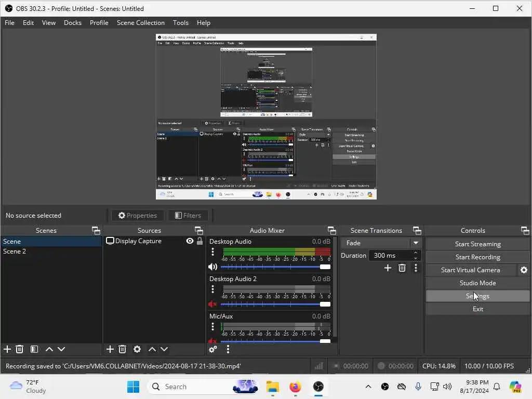Click Start Recording button
532x399 pixels.
click(478, 257)
